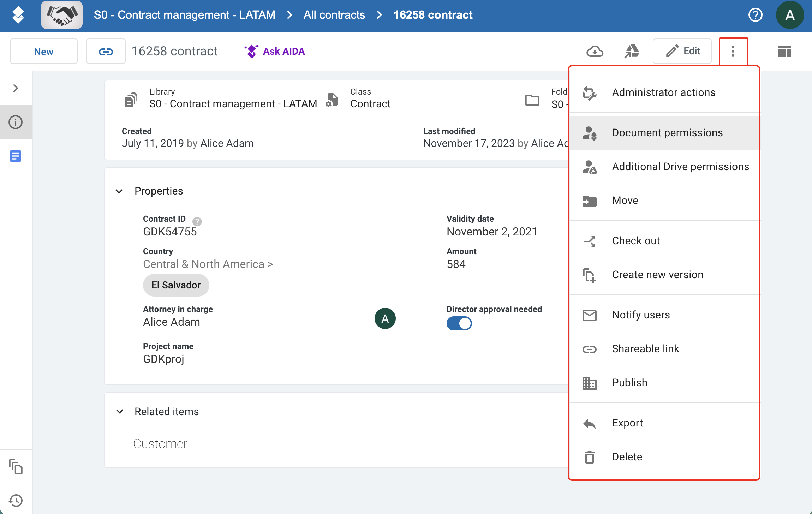Click the Class document icon
Viewport: 812px width, 514px height.
click(332, 100)
